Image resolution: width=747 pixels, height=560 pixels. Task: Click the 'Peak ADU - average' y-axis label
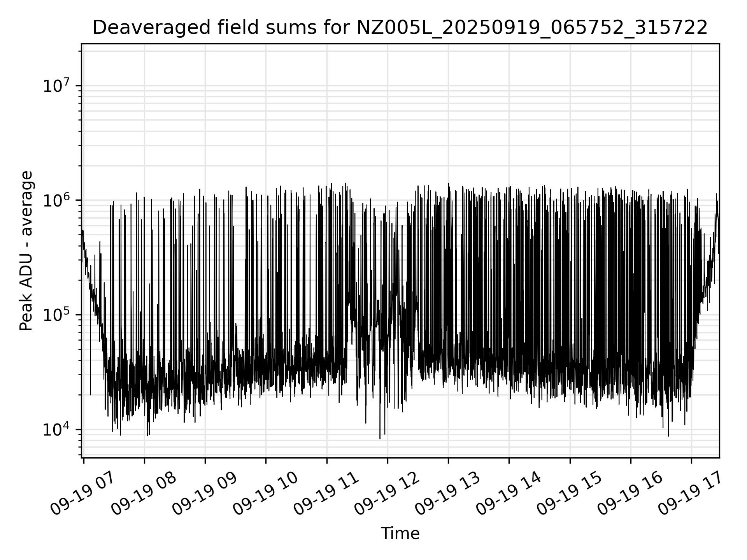coord(26,251)
